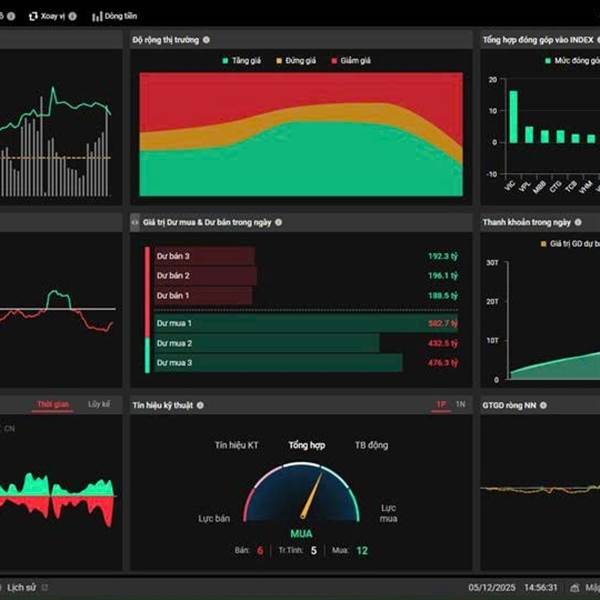Open the TB động view
The height and width of the screenshot is (600, 600).
point(372,445)
